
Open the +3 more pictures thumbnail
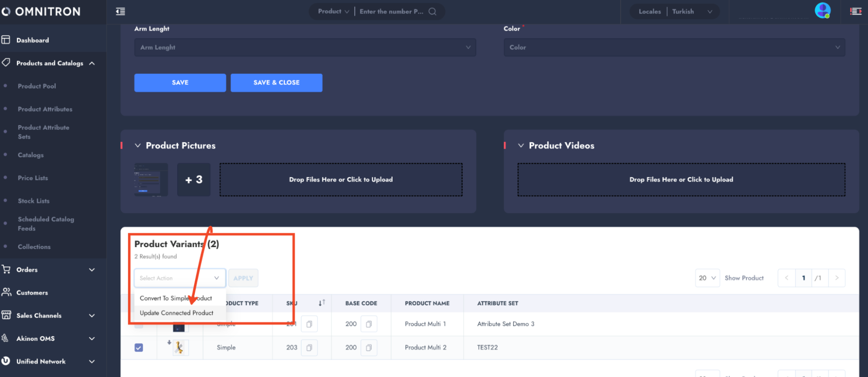[194, 180]
